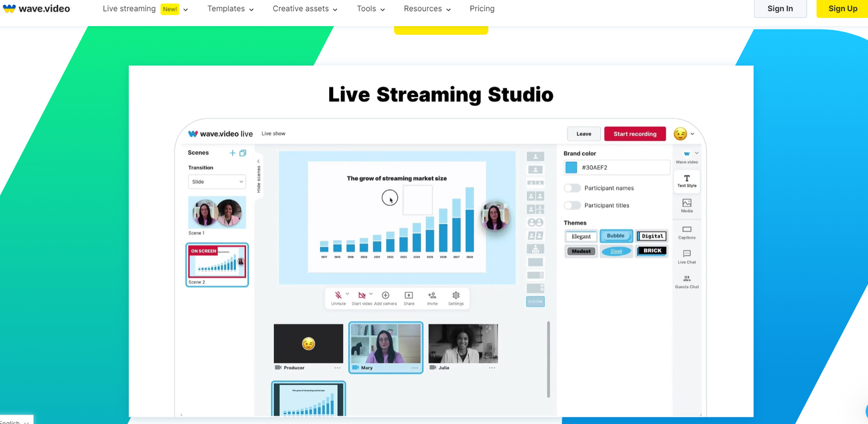Open options dots for Producer tile

[337, 368]
